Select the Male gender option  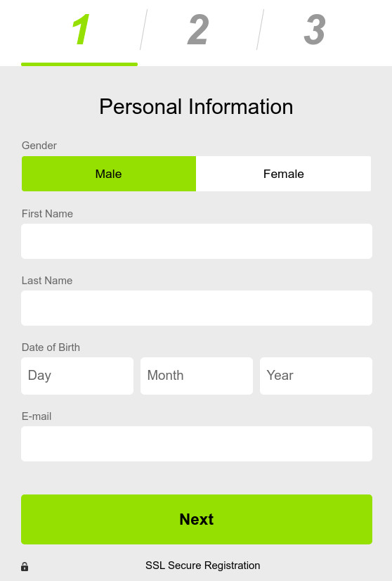[108, 174]
